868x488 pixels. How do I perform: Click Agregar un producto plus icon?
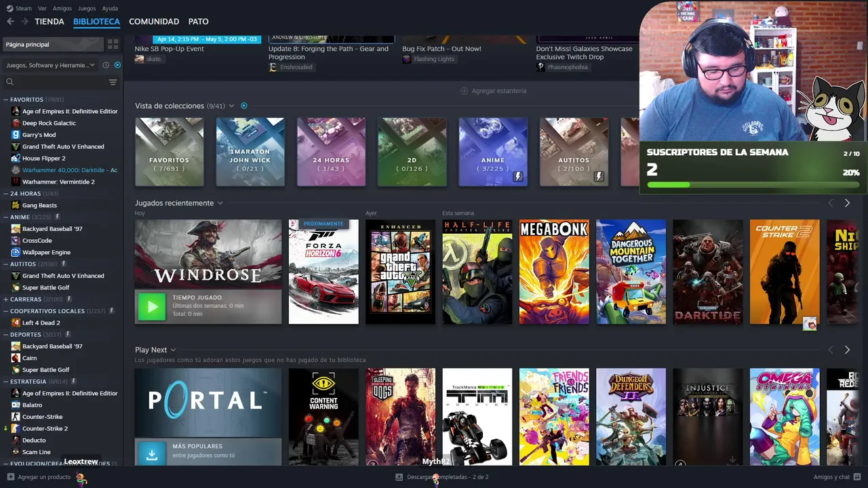[9, 477]
